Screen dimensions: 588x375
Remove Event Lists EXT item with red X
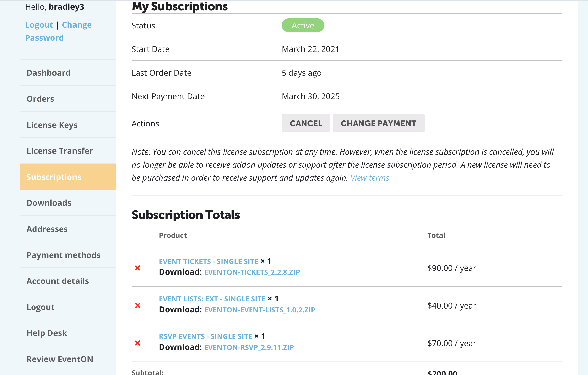(x=138, y=305)
